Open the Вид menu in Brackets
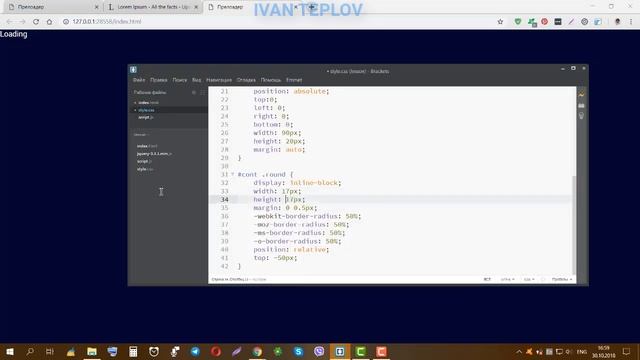Image resolution: width=640 pixels, height=360 pixels. tap(197, 80)
